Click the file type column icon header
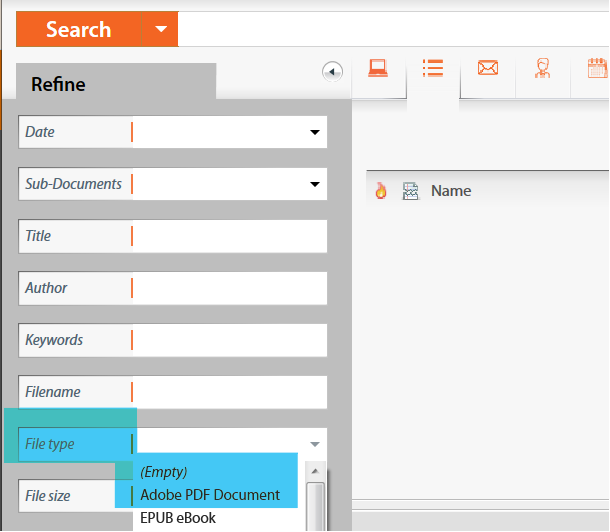 point(410,191)
